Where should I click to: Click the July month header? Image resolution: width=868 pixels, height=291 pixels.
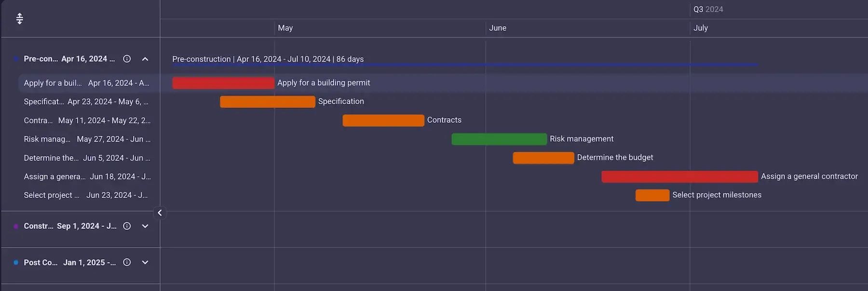coord(701,28)
